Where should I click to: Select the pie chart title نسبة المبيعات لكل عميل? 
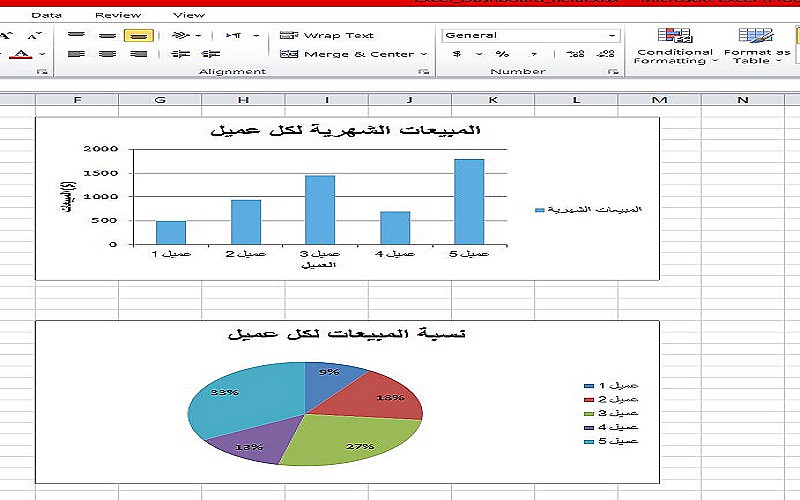point(346,334)
